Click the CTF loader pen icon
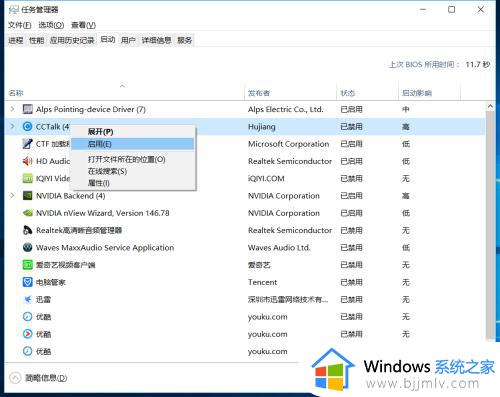500x397 pixels. point(27,144)
